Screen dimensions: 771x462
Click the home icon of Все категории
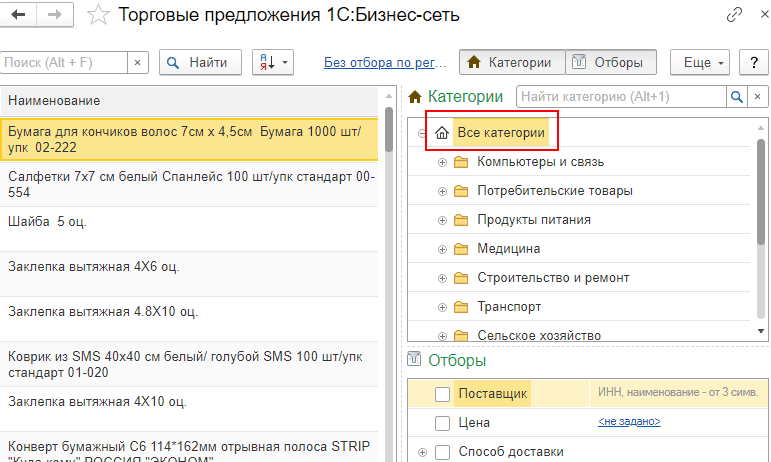click(x=442, y=132)
